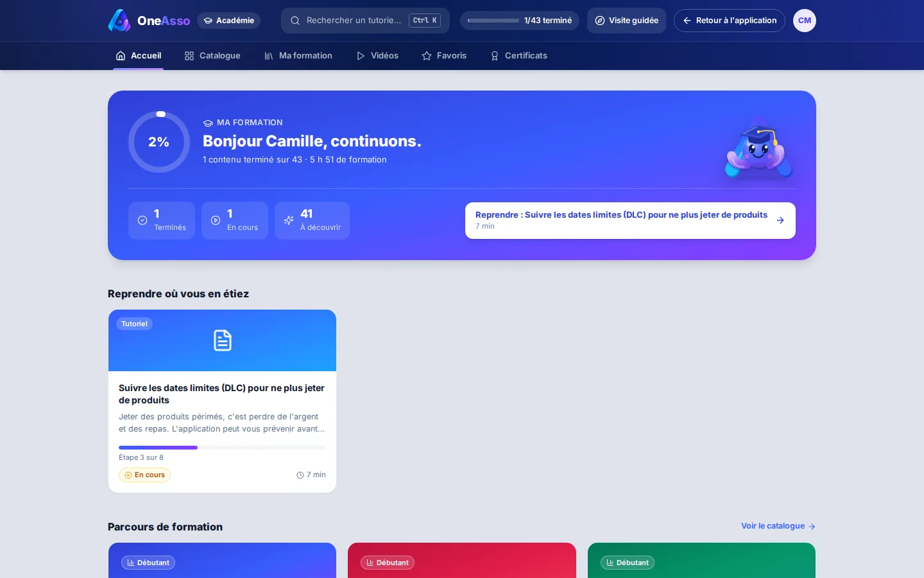Click the Débutant badge on the blue card
Screen dimensions: 924x578
tap(148, 563)
